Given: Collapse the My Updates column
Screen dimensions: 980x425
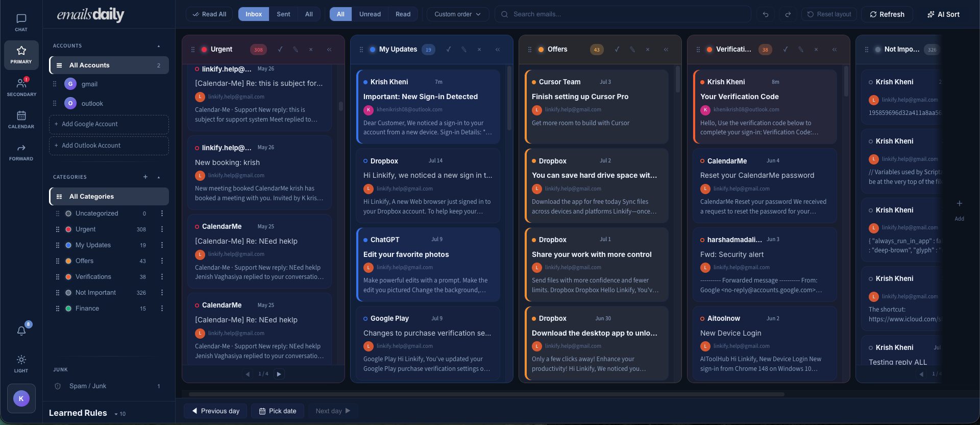Looking at the screenshot, I should [x=498, y=50].
